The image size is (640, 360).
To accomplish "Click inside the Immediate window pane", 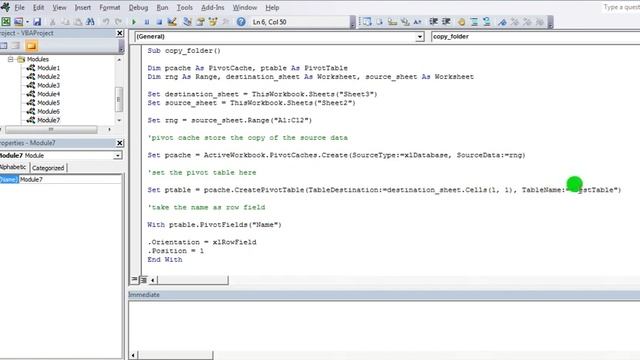I will [x=384, y=327].
